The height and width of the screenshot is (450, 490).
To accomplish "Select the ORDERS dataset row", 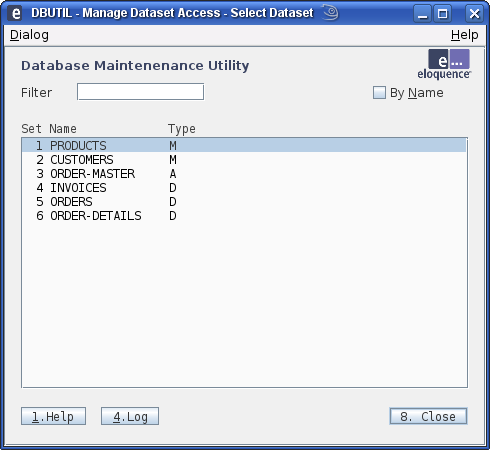I will tap(244, 202).
